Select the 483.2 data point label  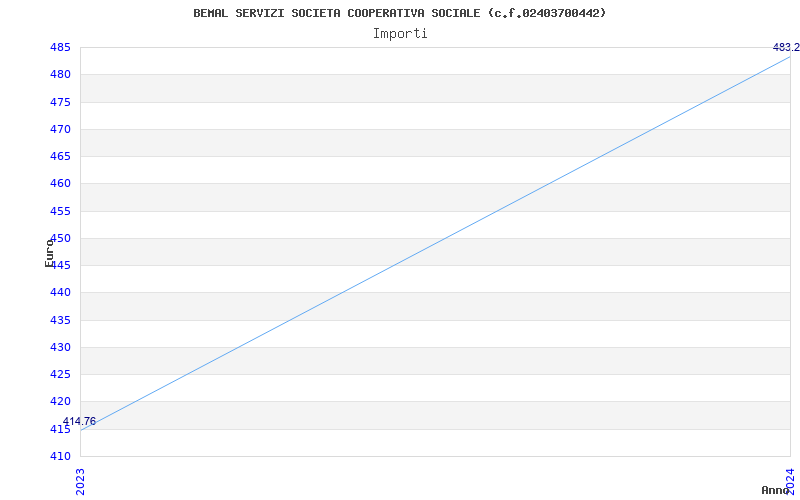coord(786,47)
